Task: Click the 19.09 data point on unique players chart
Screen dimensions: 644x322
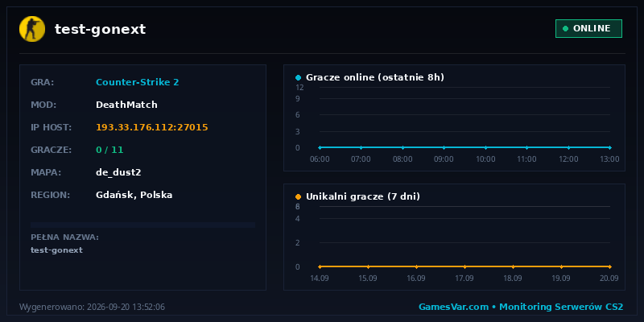Action: click(561, 266)
